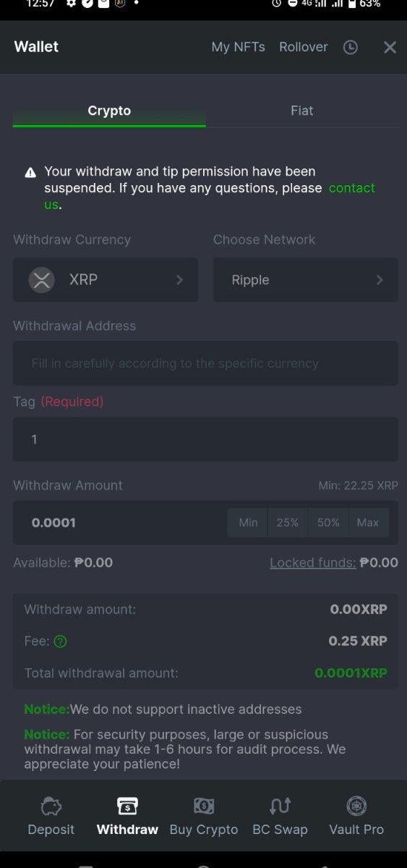Choose the 50% amount button

pos(328,522)
